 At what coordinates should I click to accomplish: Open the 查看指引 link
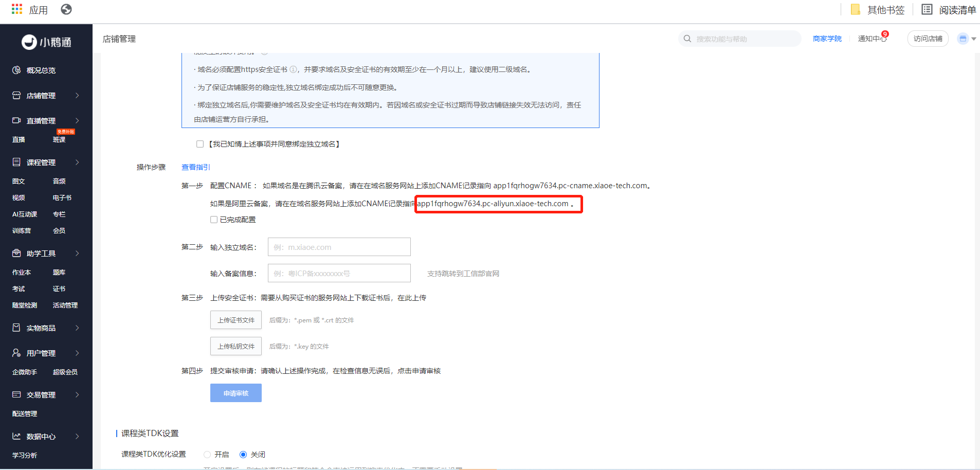(x=196, y=167)
